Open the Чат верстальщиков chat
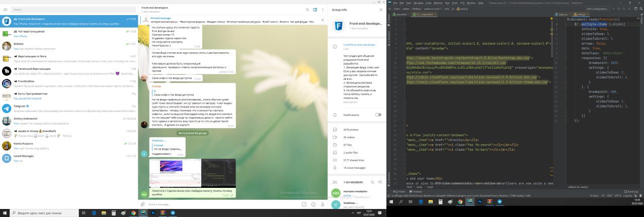The width and height of the screenshot is (644, 217). pyautogui.click(x=69, y=34)
